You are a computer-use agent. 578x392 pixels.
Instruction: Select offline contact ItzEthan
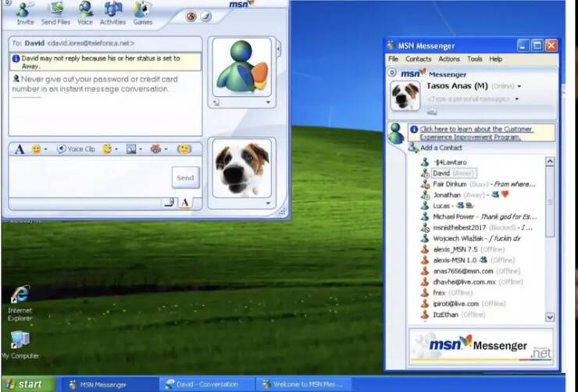(x=453, y=315)
